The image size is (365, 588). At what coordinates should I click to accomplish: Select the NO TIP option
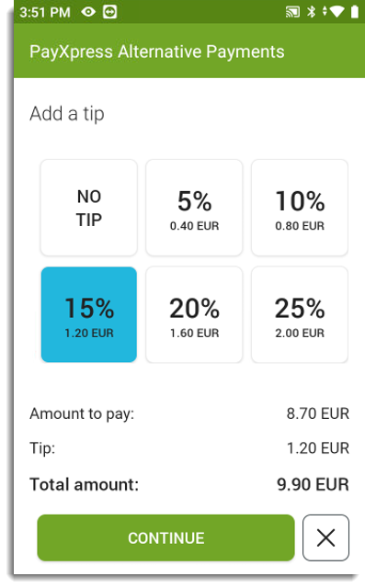(89, 208)
